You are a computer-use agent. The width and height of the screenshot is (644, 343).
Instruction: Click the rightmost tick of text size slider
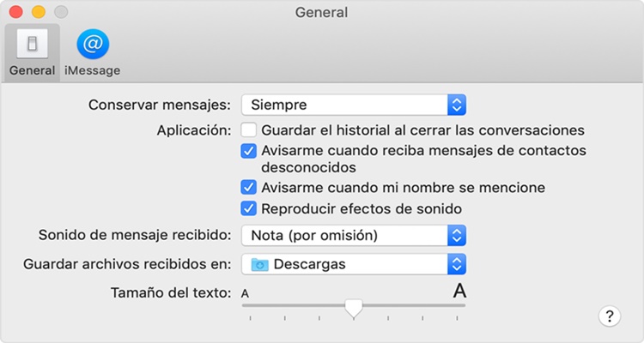pyautogui.click(x=457, y=318)
